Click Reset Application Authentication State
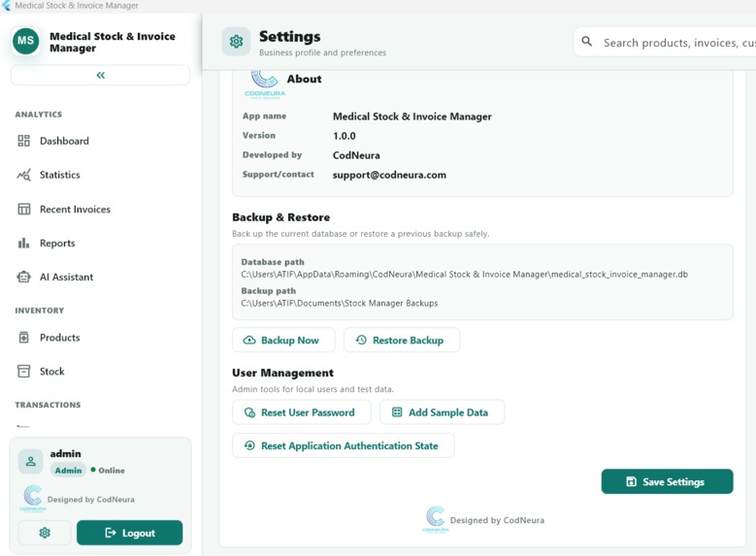Viewport: 756px width, 556px height. [344, 445]
